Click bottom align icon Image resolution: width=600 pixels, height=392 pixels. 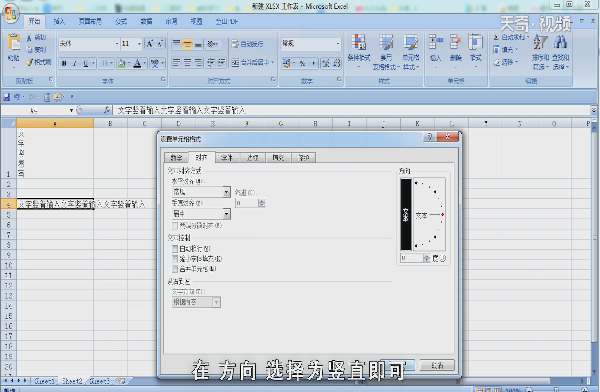[198, 44]
